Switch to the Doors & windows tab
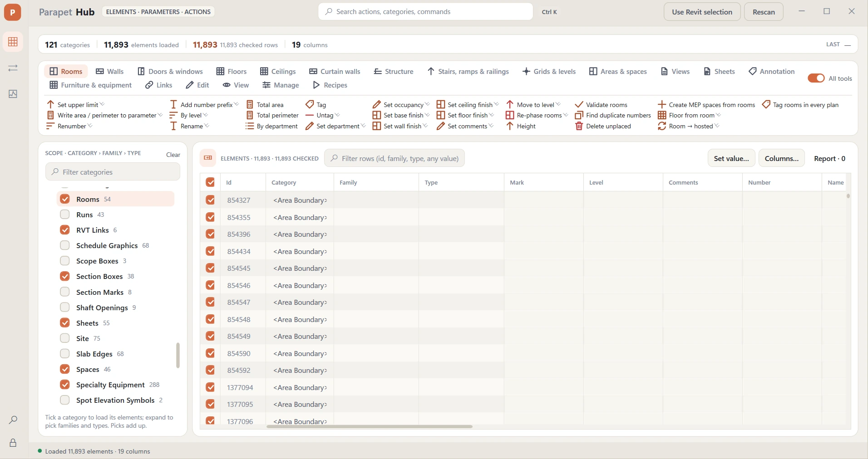Viewport: 868px width, 459px height. coord(170,72)
